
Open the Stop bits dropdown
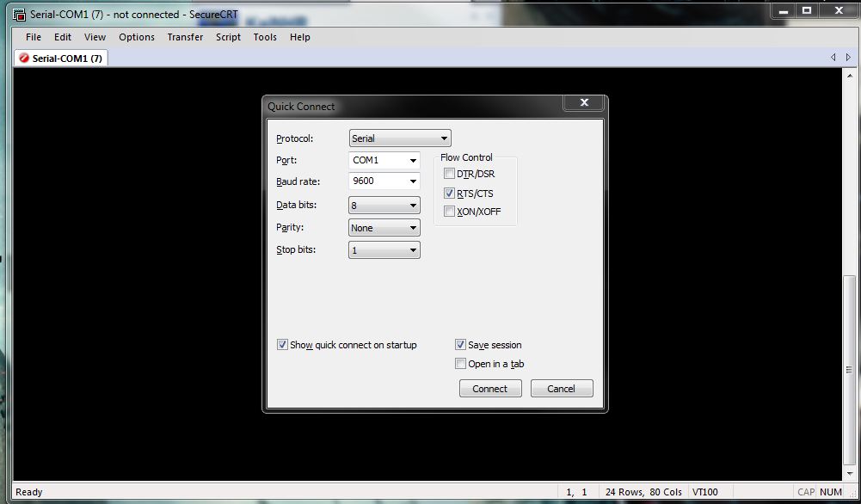(384, 250)
